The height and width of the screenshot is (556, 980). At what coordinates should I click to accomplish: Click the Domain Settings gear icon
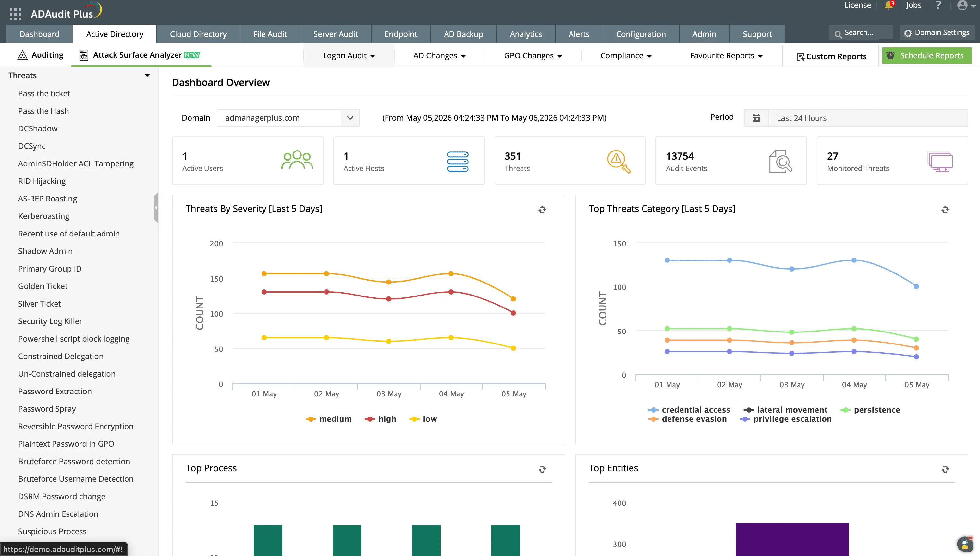[x=908, y=33]
